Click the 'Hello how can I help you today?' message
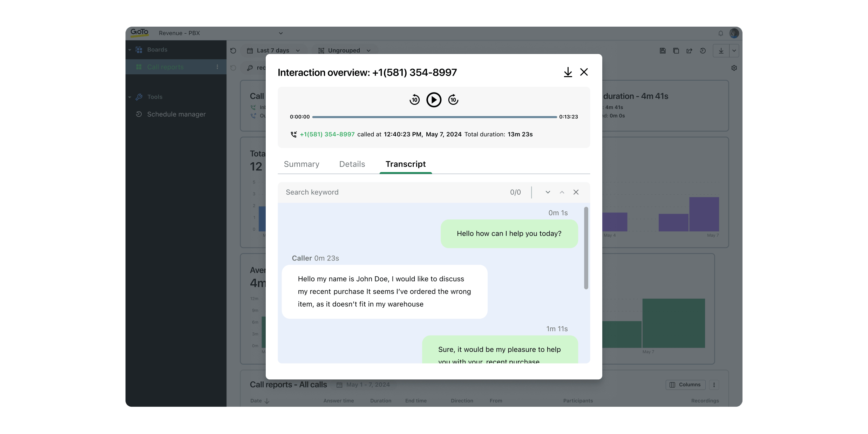 pyautogui.click(x=509, y=234)
